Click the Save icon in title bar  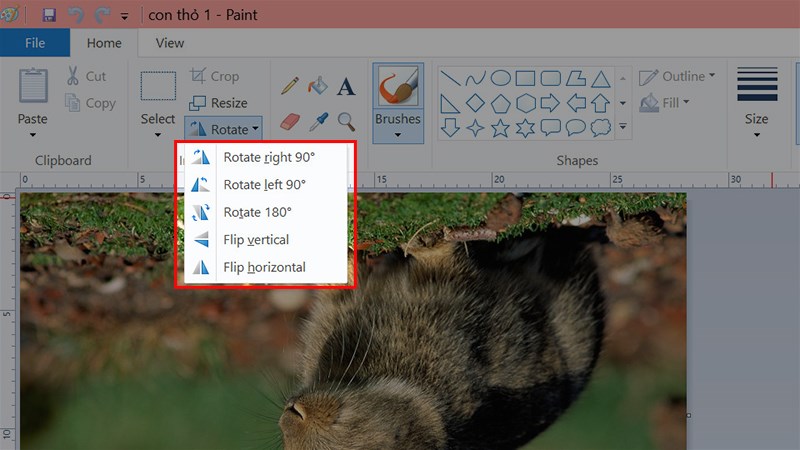48,15
